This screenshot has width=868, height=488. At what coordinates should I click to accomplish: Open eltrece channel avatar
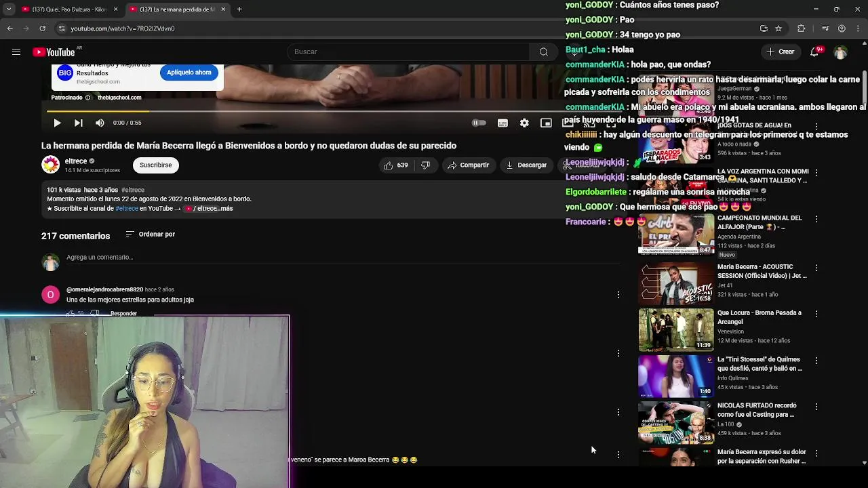click(x=50, y=165)
